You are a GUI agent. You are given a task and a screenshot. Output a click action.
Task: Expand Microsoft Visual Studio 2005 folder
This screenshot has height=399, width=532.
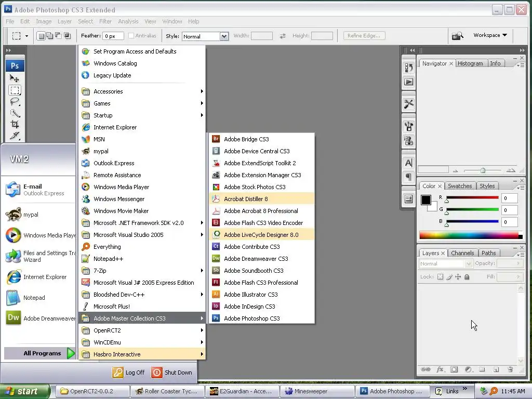click(x=142, y=235)
